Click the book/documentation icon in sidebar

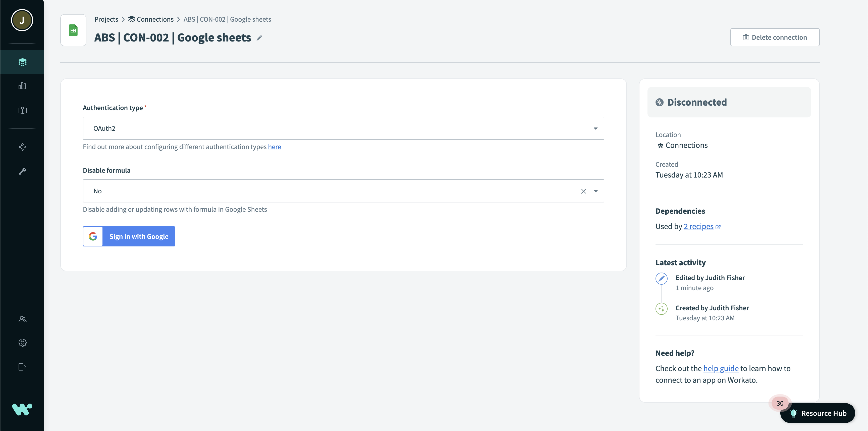coord(22,110)
